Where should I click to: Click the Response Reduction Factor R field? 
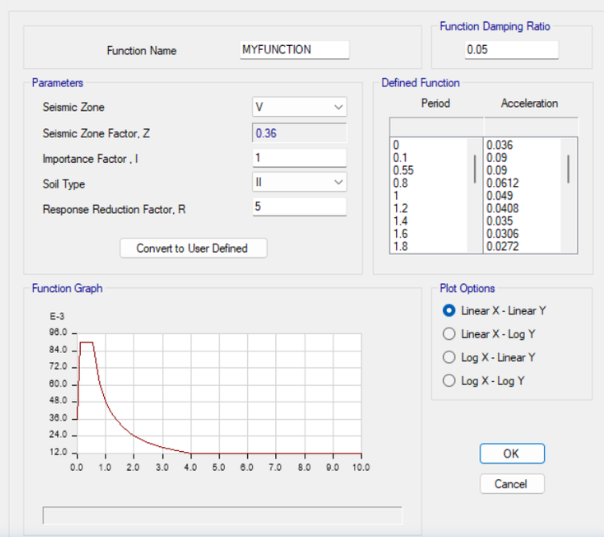pyautogui.click(x=299, y=207)
